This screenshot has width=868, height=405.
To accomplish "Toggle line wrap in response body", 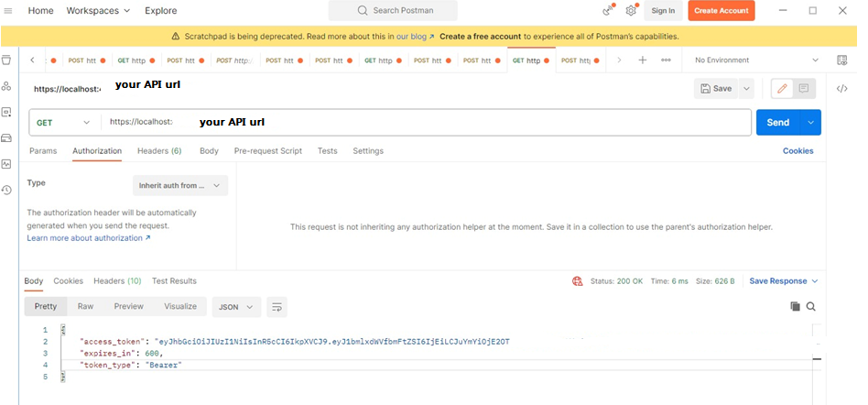I will tap(277, 306).
